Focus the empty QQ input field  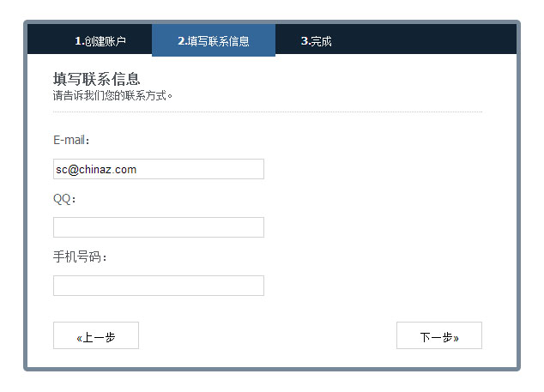[158, 227]
